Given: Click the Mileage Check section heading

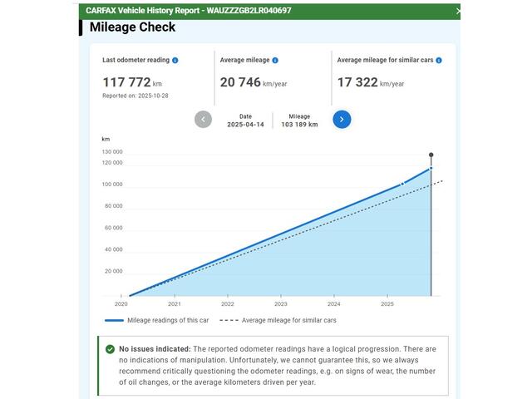Looking at the screenshot, I should (132, 27).
